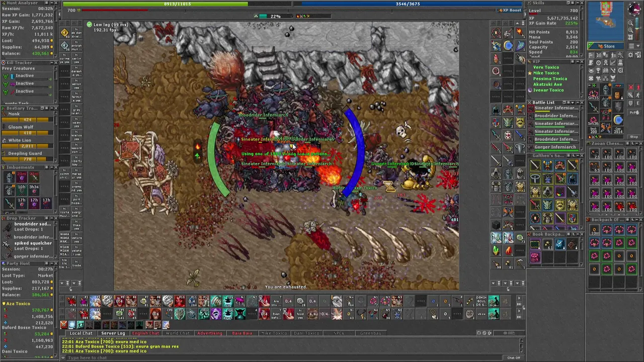Viewport: 644px width, 362px height.
Task: Open the World Chat tab
Action: coord(178,333)
